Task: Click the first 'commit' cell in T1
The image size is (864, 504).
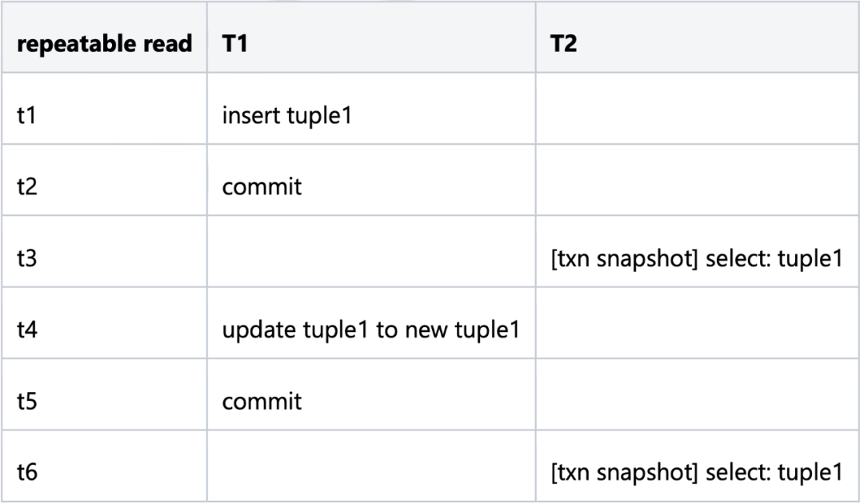Action: tap(262, 187)
